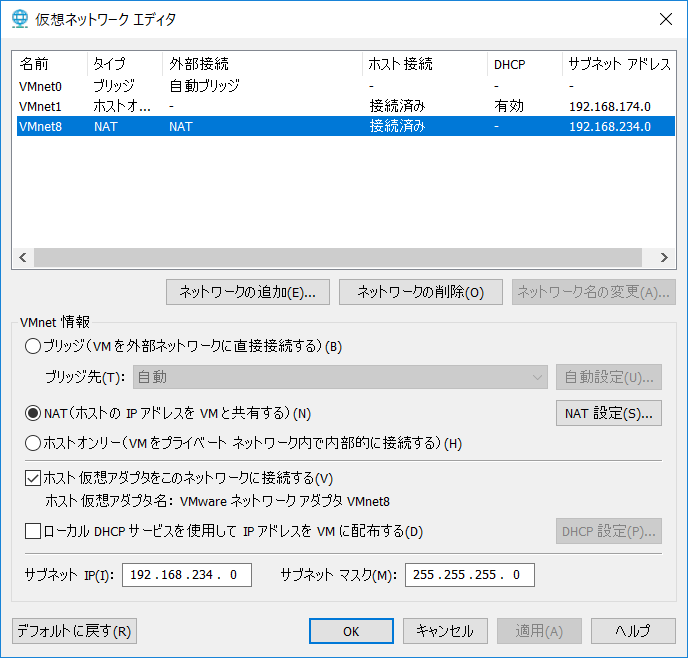
Task: Click ホストオ... type cell of VMnet1
Action: (122, 106)
